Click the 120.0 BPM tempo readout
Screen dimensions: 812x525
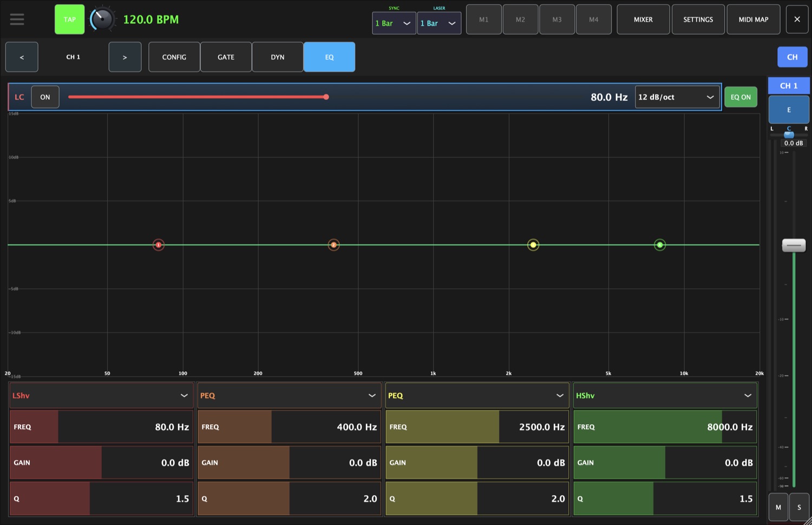[151, 20]
